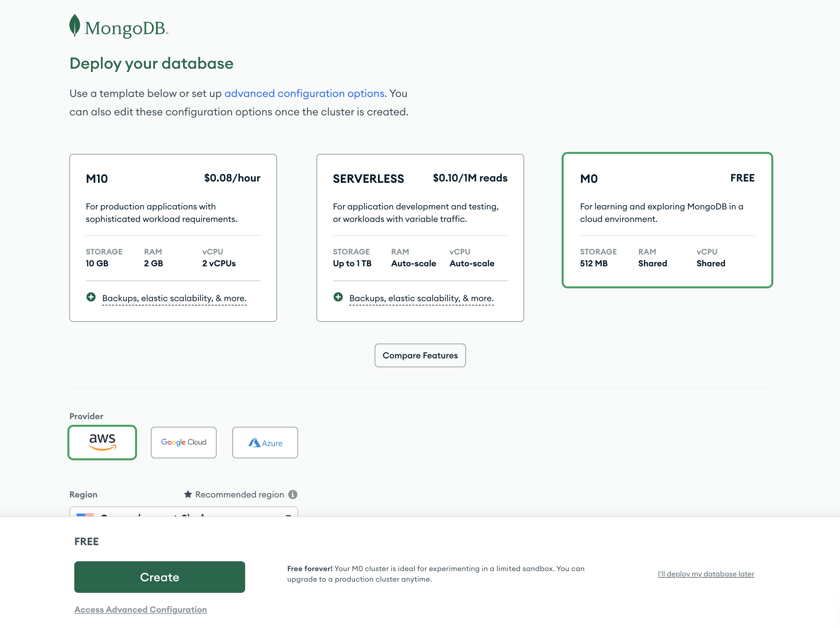Open advanced configuration options link
The height and width of the screenshot is (628, 840).
[x=304, y=93]
